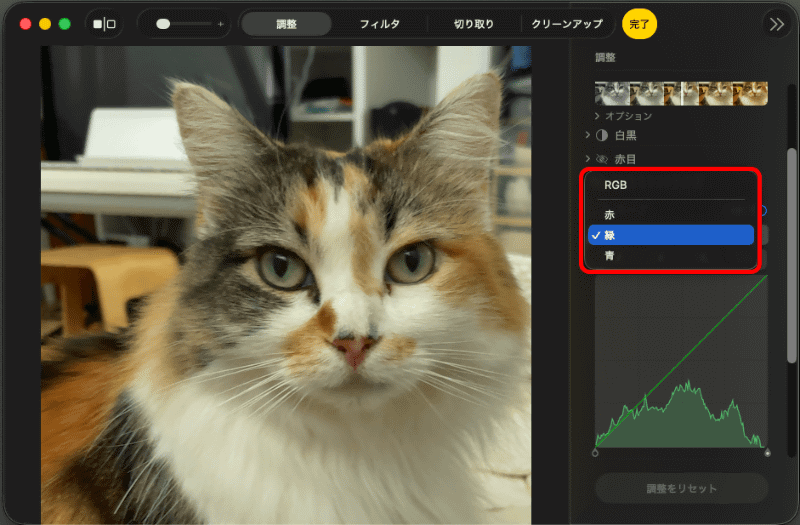This screenshot has height=525, width=800.
Task: Switch to the 調整 tab
Action: pyautogui.click(x=286, y=24)
